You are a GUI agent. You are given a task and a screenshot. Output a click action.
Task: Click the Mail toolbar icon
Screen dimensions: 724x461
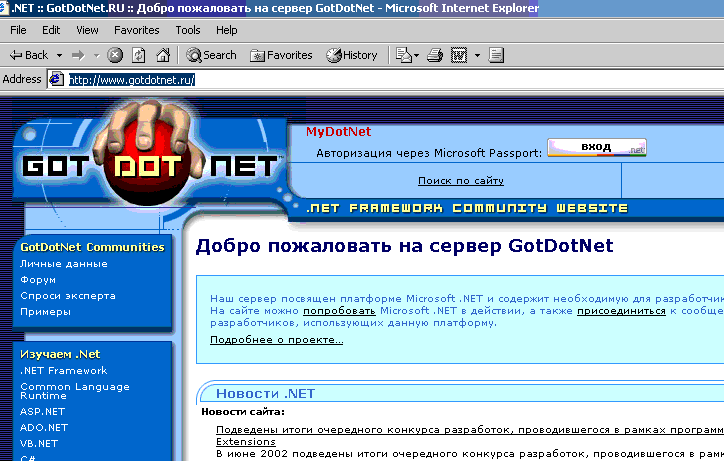click(401, 55)
